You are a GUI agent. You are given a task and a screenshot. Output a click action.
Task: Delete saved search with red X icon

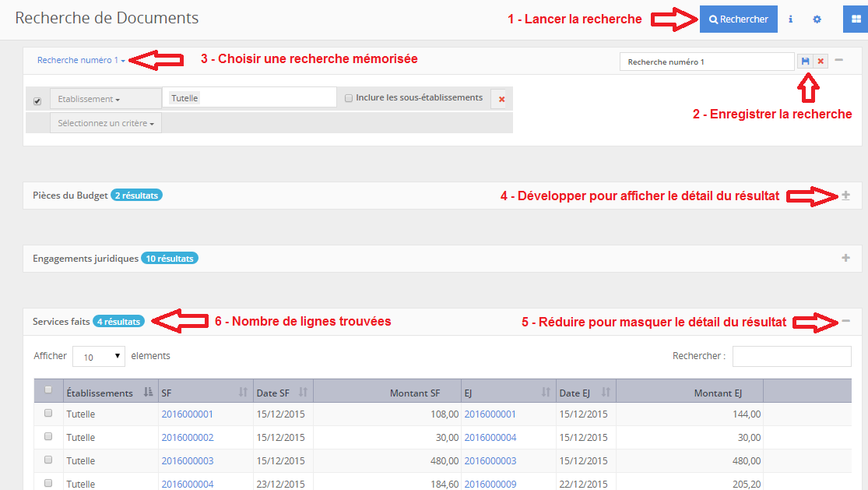click(821, 61)
